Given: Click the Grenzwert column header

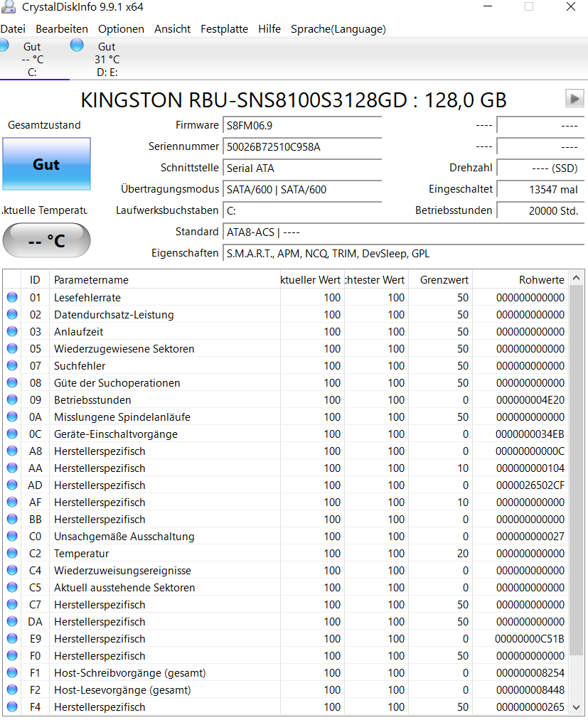Looking at the screenshot, I should (x=441, y=279).
